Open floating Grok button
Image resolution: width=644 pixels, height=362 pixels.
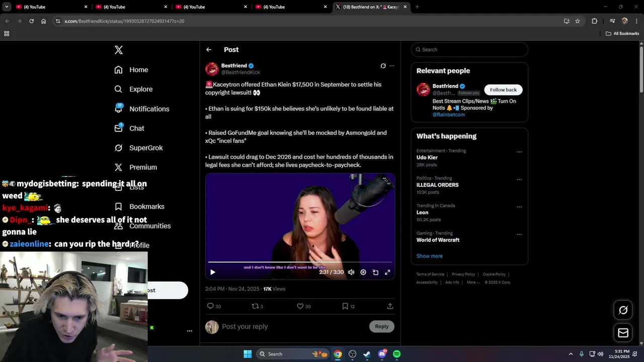tap(623, 310)
